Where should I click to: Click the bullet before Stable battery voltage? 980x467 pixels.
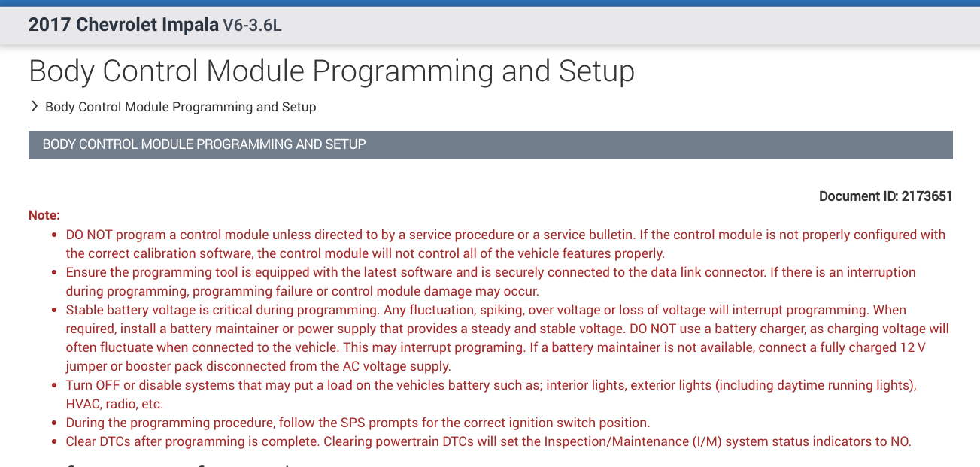point(55,310)
